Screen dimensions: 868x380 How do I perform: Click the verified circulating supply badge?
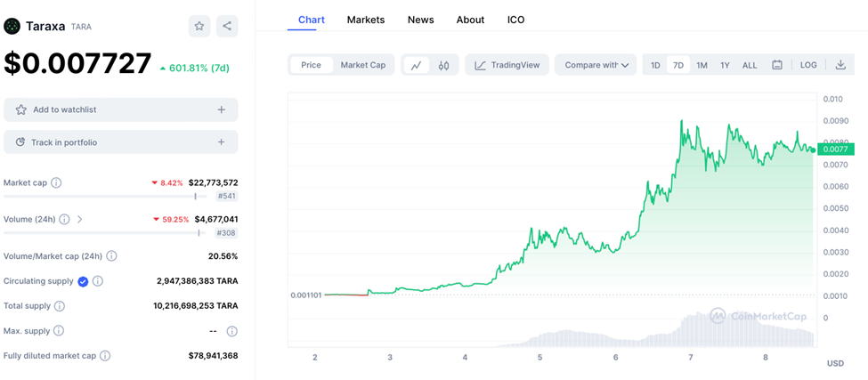tap(83, 281)
